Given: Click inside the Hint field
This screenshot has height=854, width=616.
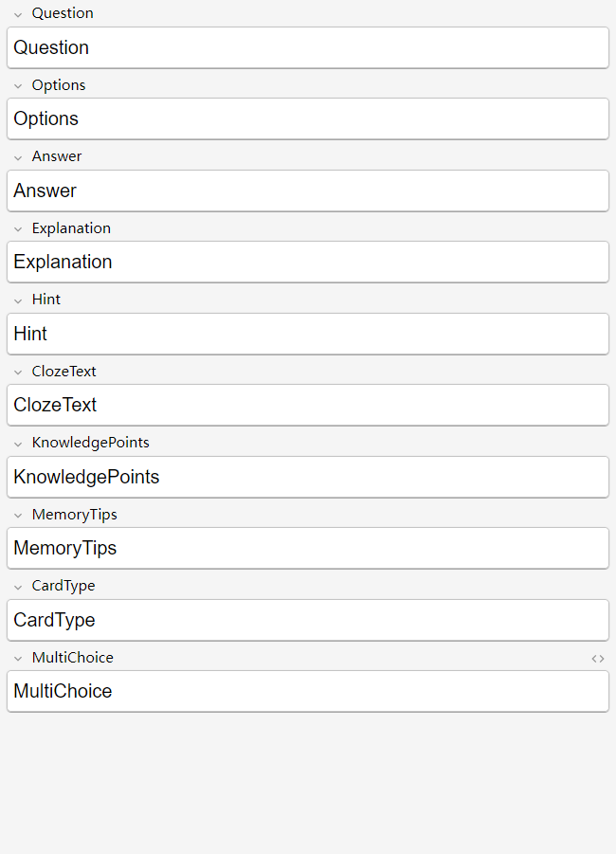Looking at the screenshot, I should [x=307, y=335].
